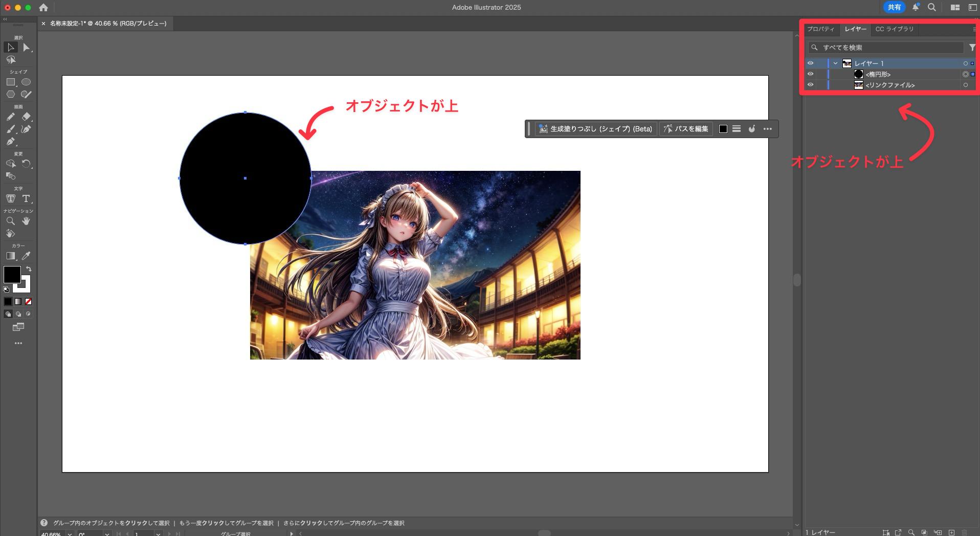This screenshot has height=536, width=980.
Task: Toggle visibility of レイヤー 1
Action: point(810,63)
